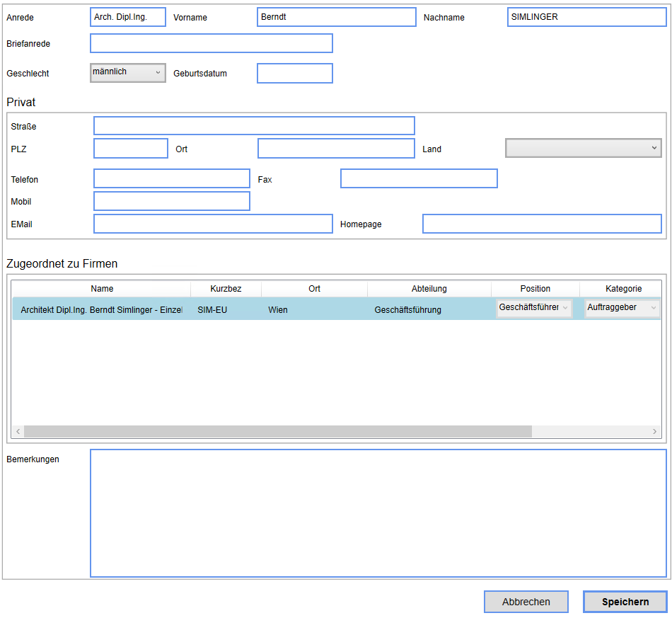The width and height of the screenshot is (672, 618).
Task: Click the Anrede input field
Action: (128, 17)
